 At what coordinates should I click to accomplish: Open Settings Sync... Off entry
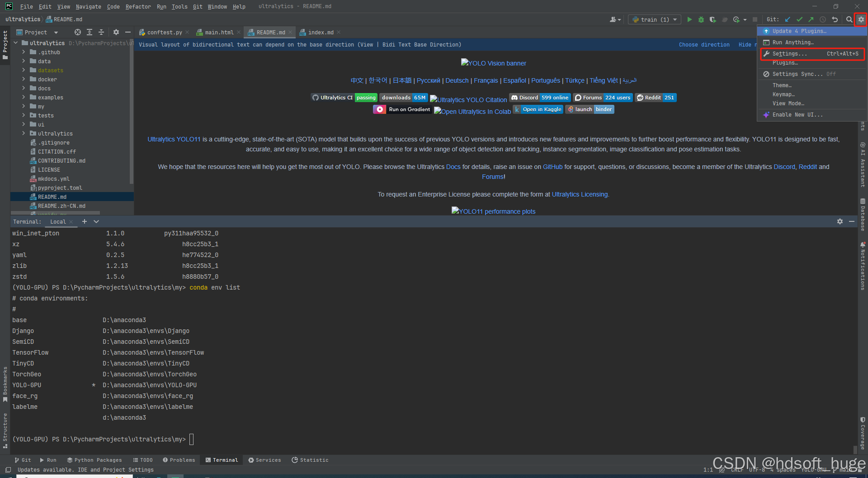[812, 74]
